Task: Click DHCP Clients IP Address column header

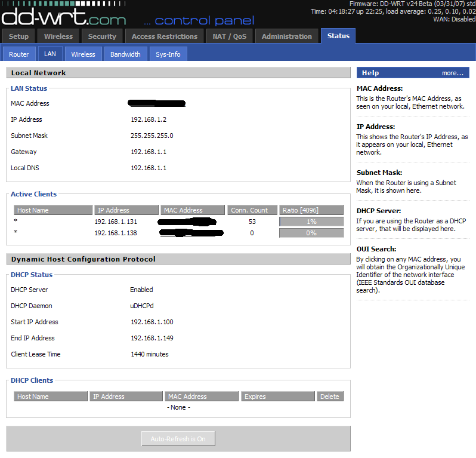Action: (x=126, y=396)
